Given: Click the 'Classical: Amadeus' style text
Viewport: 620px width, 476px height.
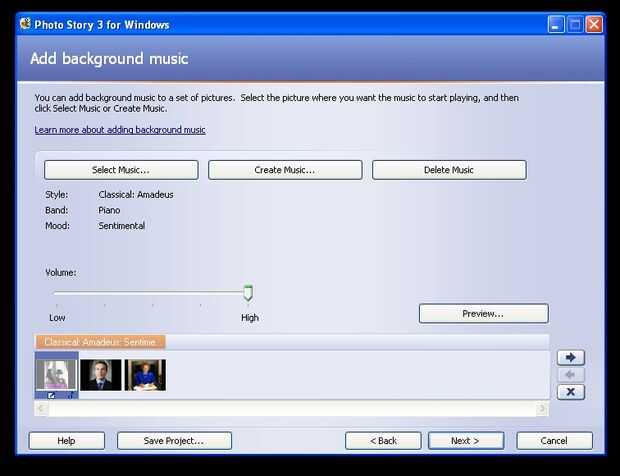Looking at the screenshot, I should coord(136,195).
